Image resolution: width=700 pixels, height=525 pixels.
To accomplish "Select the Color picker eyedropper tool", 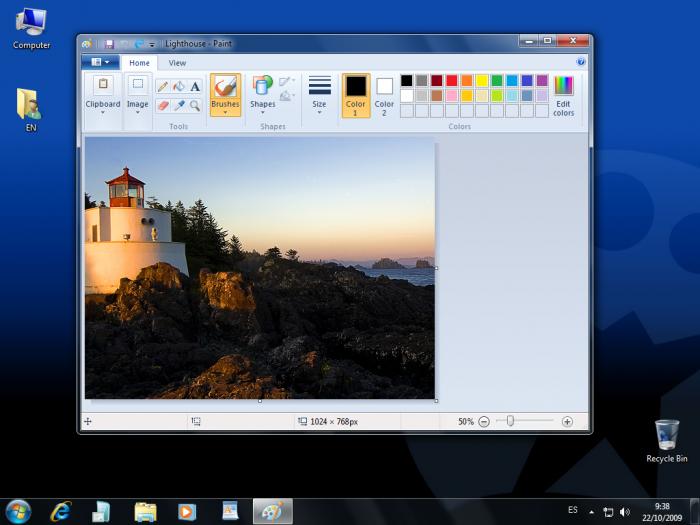I will tap(178, 105).
